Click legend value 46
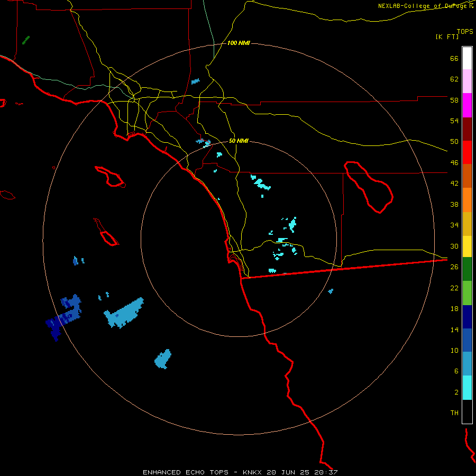The image size is (476, 476). [x=454, y=163]
